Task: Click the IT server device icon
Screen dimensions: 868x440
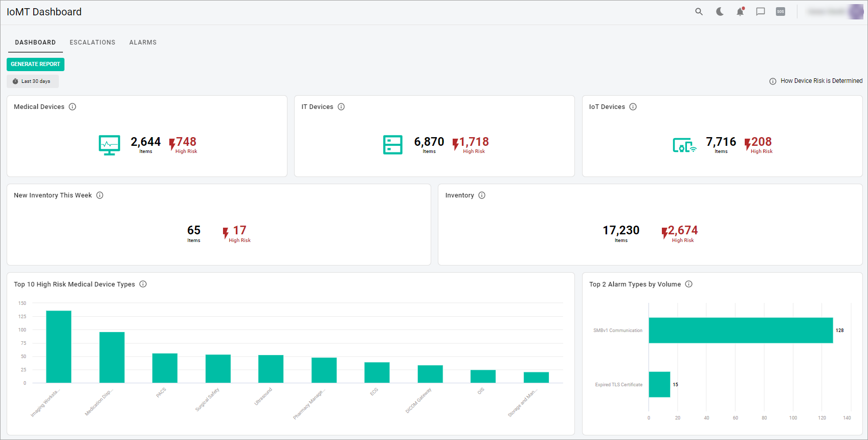Action: 393,145
